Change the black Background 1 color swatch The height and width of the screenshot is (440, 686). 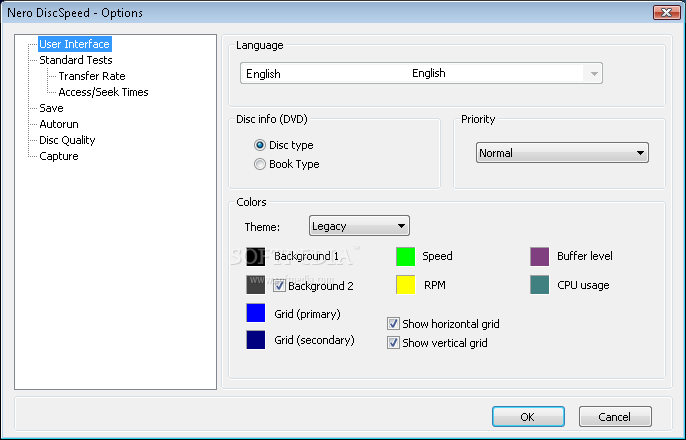256,256
